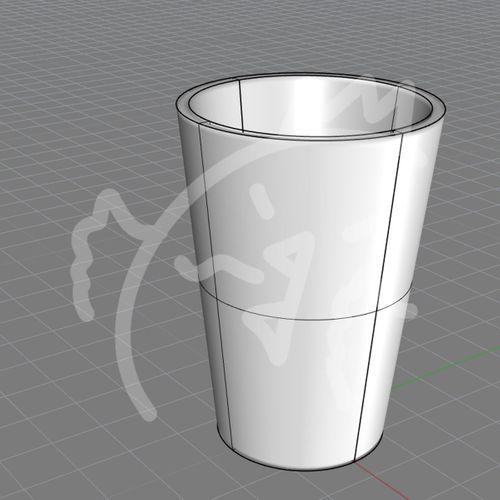
Task: Select the cup's outer front surface
Action: click(x=300, y=283)
